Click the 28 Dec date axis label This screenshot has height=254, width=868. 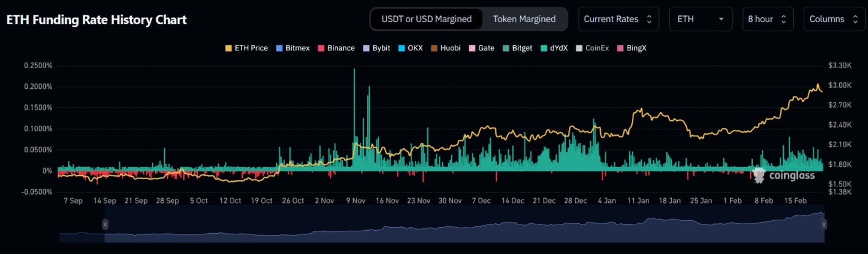click(x=576, y=201)
